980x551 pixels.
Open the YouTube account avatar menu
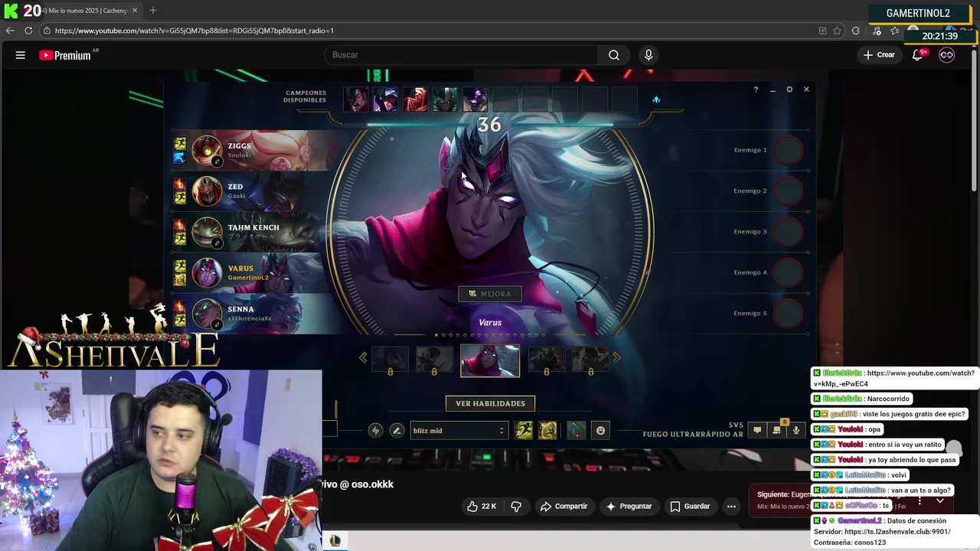(947, 55)
